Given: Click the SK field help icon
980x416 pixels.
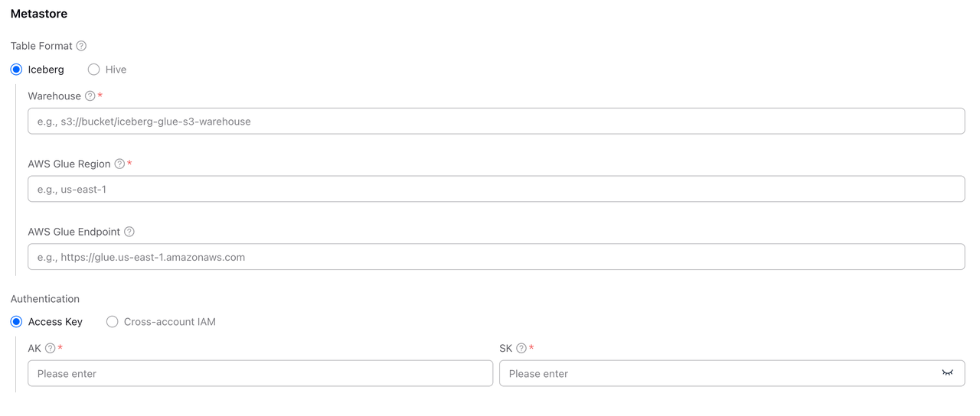Looking at the screenshot, I should [521, 349].
